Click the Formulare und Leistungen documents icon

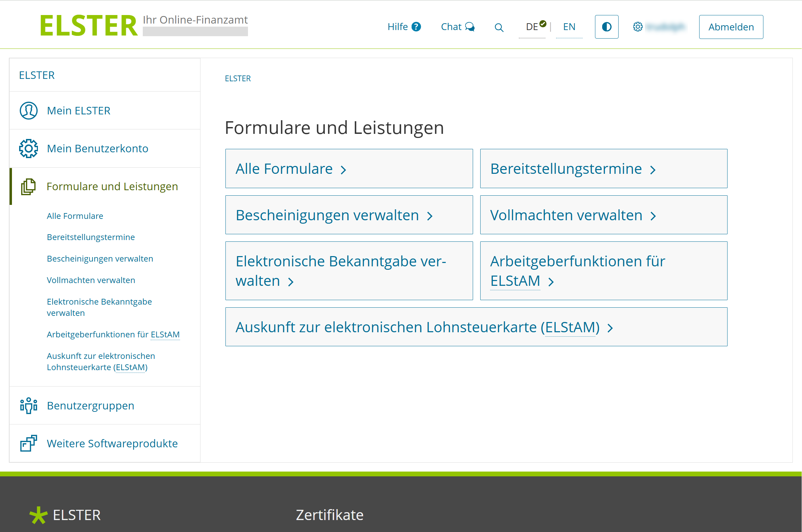tap(29, 186)
